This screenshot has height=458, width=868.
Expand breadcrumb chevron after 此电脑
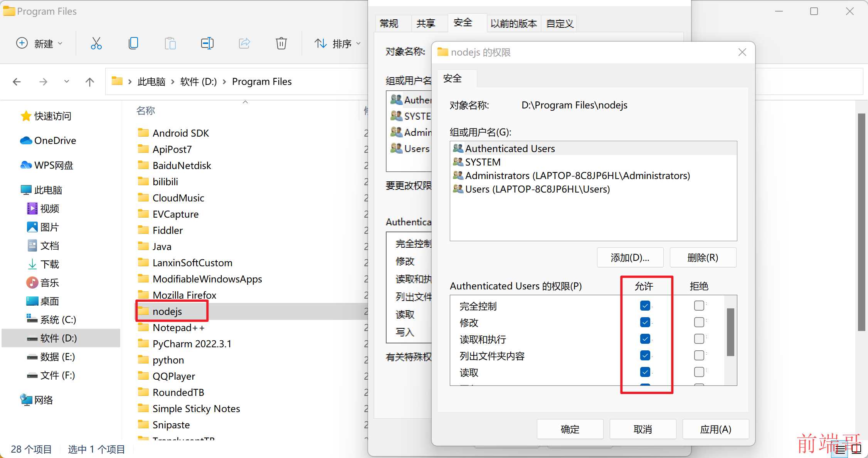173,82
